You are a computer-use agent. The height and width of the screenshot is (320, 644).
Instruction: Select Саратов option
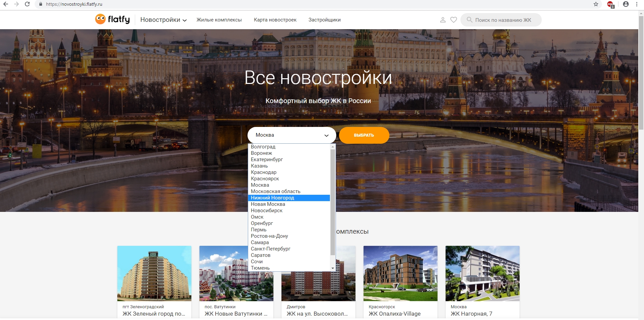point(289,255)
